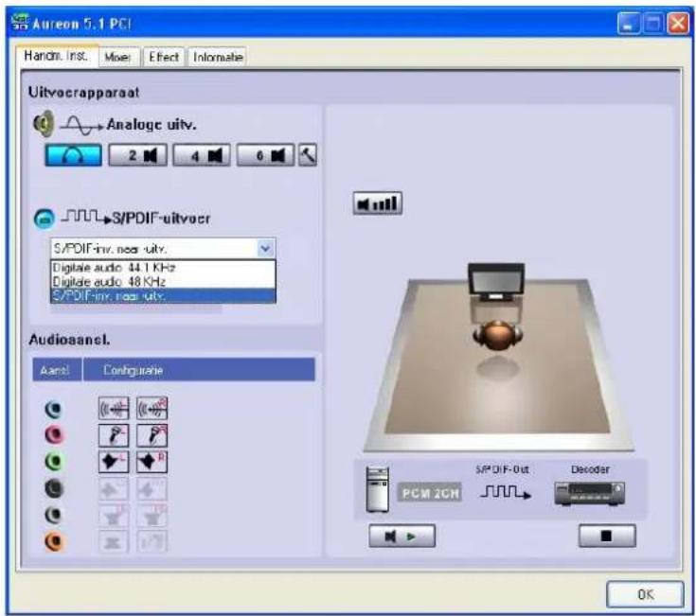The width and height of the screenshot is (696, 616).
Task: Click the blue audio jack icon
Action: (x=54, y=409)
